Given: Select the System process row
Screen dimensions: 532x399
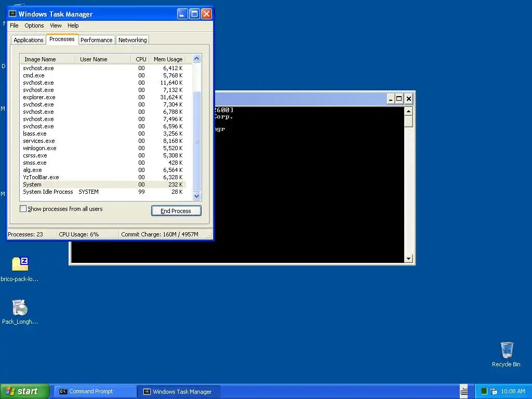Looking at the screenshot, I should [103, 184].
